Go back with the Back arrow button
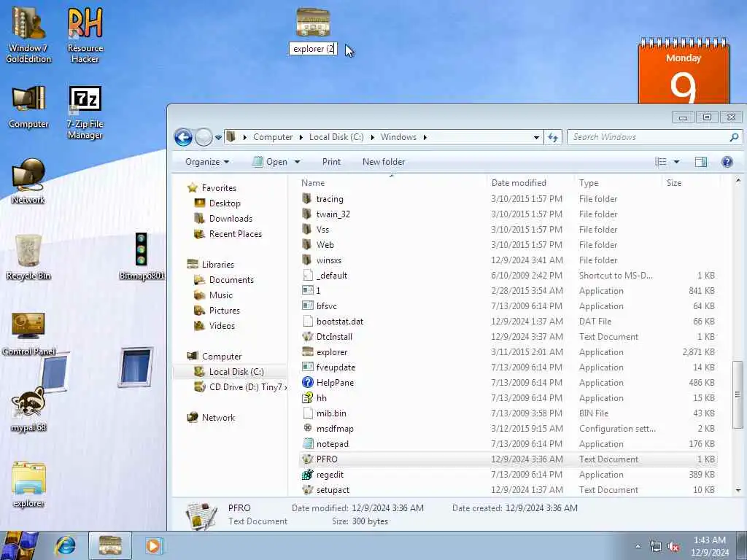Image resolution: width=747 pixels, height=560 pixels. point(183,137)
